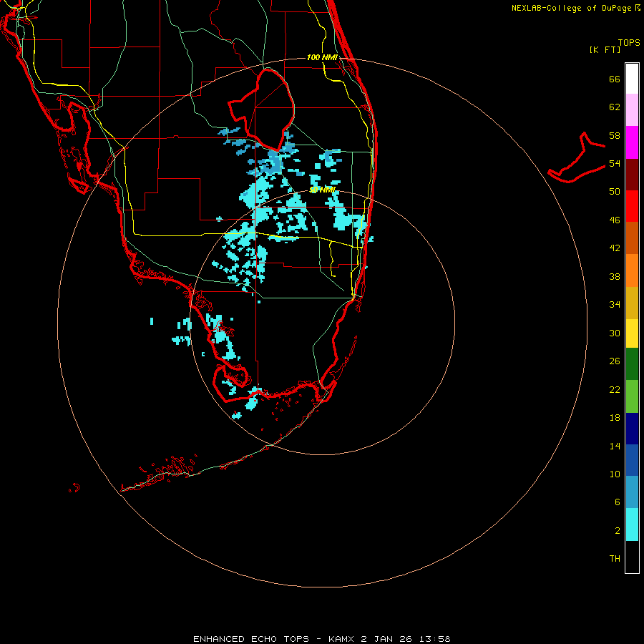Screen dimensions: 644x644
Task: Click the maroon legend color block
Action: pos(632,174)
